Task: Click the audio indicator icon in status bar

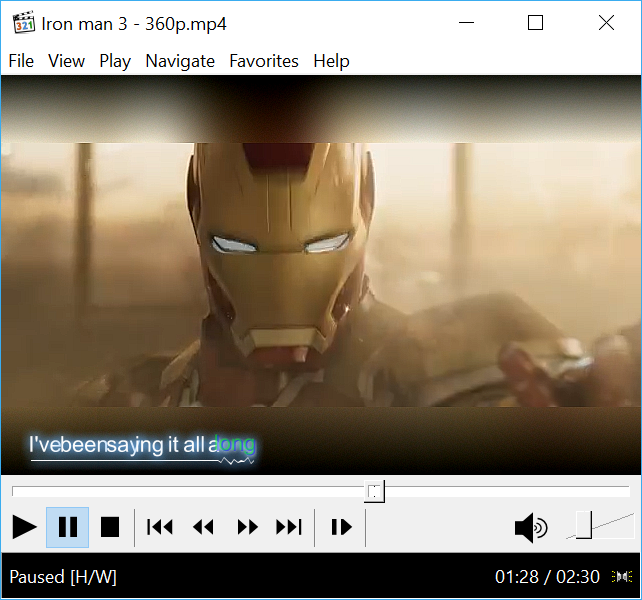Action: (x=623, y=577)
